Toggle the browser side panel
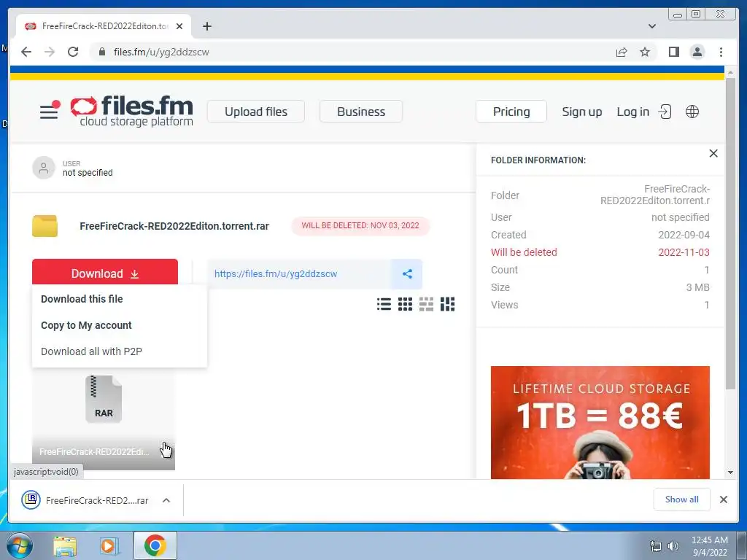Viewport: 747px width, 560px height. pyautogui.click(x=673, y=52)
